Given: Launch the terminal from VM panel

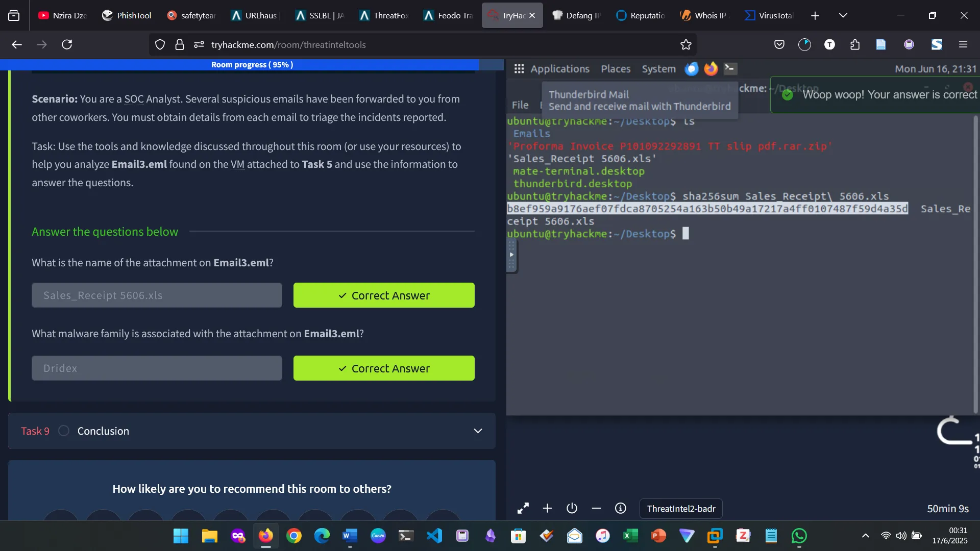Looking at the screenshot, I should point(730,69).
